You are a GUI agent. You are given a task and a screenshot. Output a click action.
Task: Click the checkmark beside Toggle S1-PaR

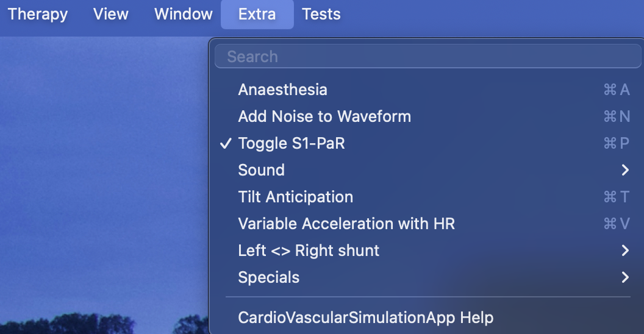click(226, 143)
